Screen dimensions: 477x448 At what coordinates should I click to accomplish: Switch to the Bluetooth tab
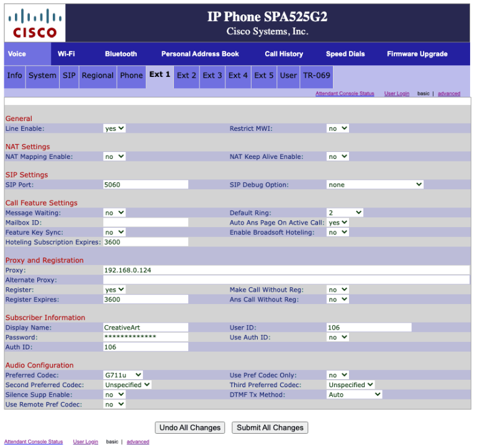120,54
